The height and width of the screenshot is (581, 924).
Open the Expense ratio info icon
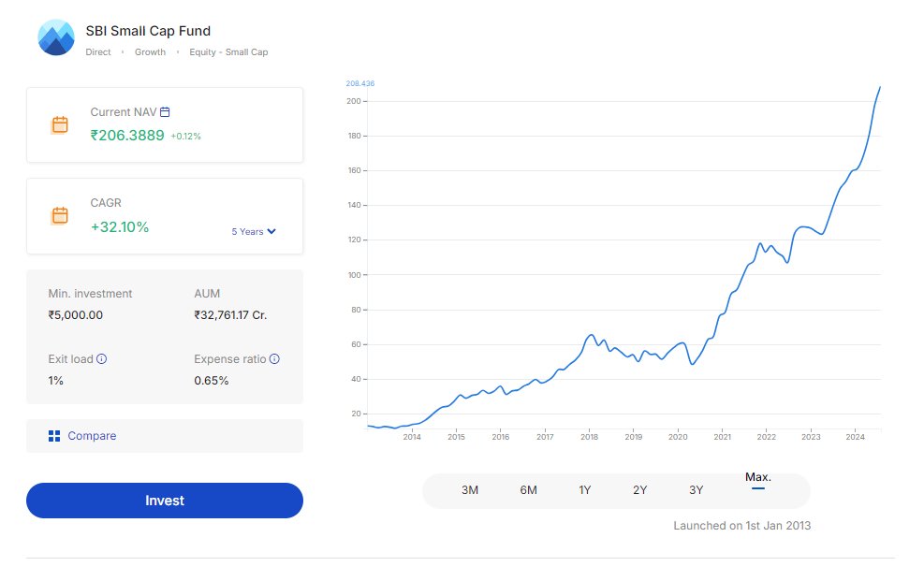tap(274, 359)
